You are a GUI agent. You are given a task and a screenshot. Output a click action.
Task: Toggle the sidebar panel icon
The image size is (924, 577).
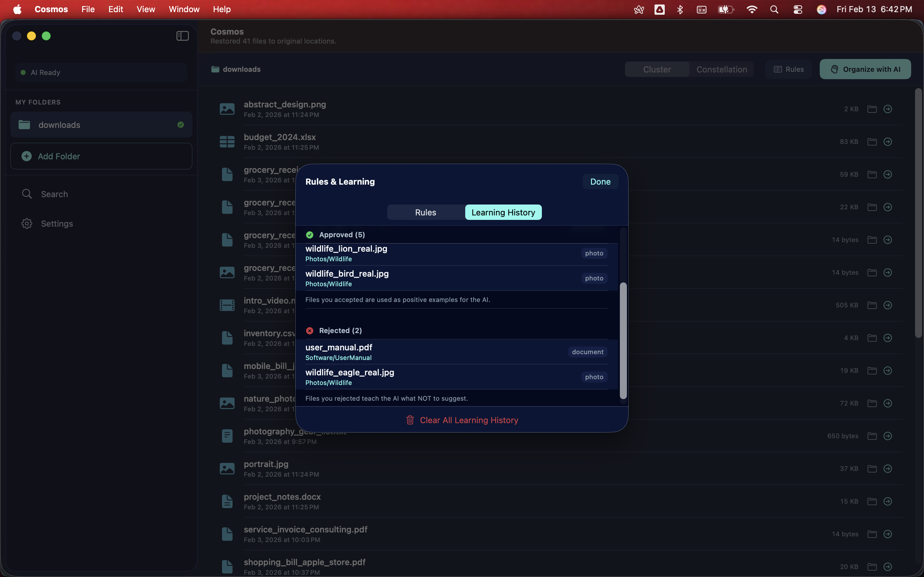click(x=183, y=36)
